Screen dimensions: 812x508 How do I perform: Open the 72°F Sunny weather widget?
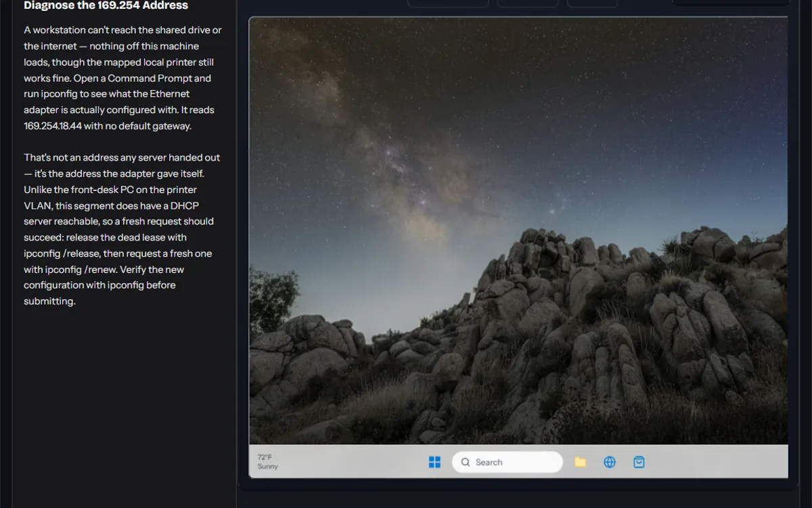[268, 462]
